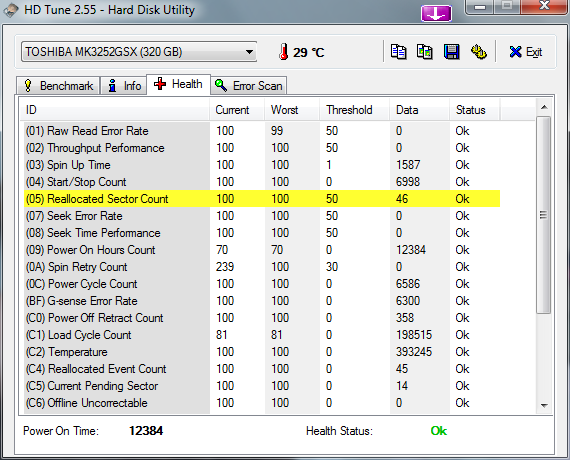The image size is (570, 460).
Task: Click the Power On Time value 12384
Action: pos(146,431)
